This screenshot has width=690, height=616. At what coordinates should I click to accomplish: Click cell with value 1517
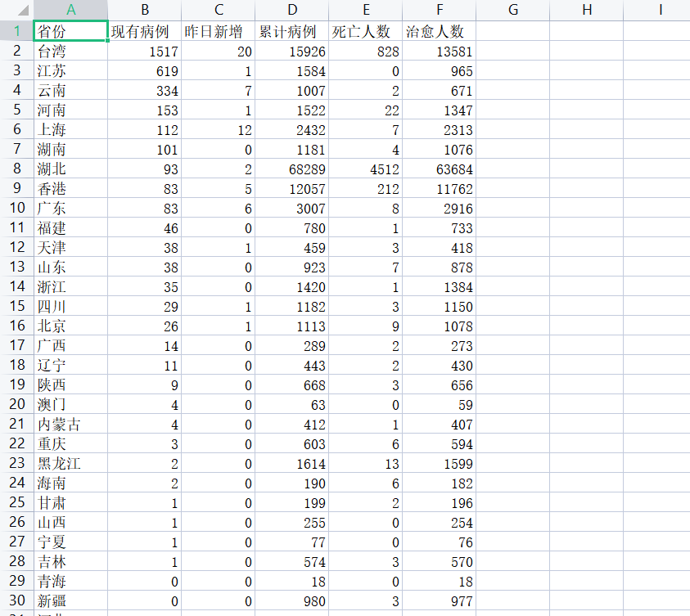pyautogui.click(x=145, y=51)
